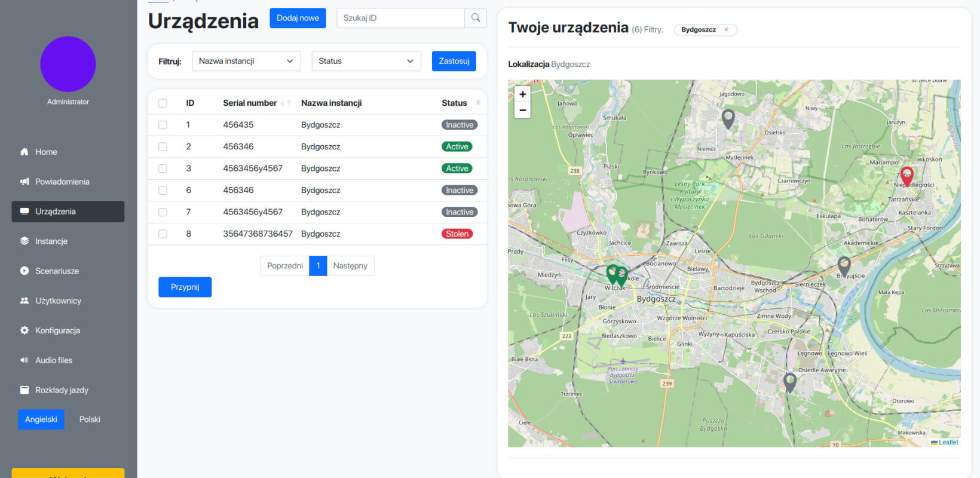Click the Audio files speaker icon
980x478 pixels.
pyautogui.click(x=24, y=360)
